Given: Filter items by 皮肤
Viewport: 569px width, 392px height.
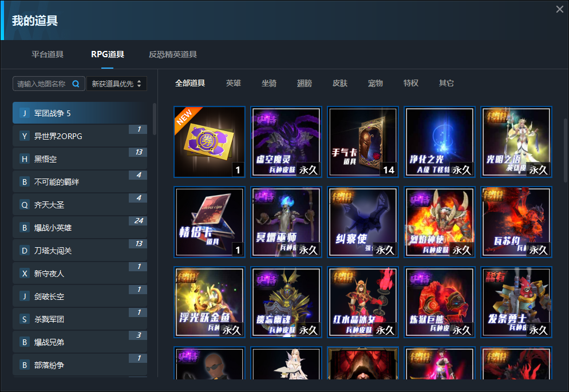Looking at the screenshot, I should pyautogui.click(x=340, y=83).
